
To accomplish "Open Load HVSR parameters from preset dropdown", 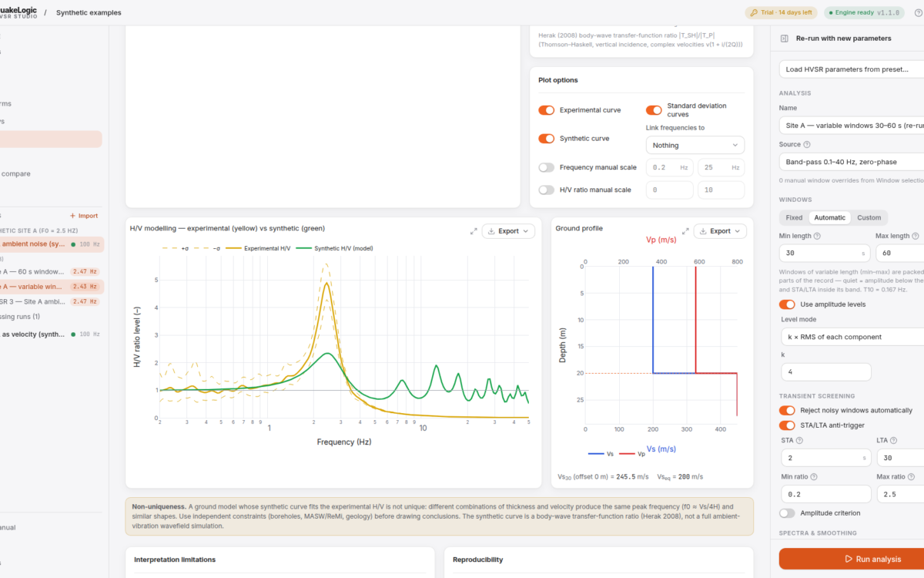I will [852, 69].
